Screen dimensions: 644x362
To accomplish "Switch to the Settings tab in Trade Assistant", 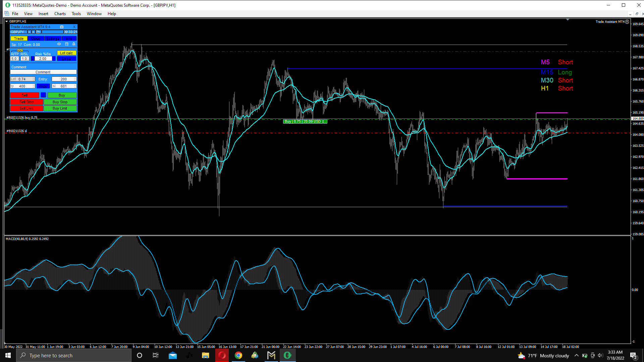I will click(x=53, y=39).
